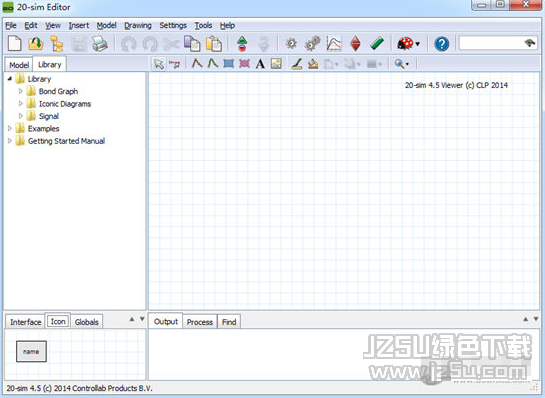Check the model with the green checkmark
This screenshot has width=545, height=398.
pos(377,44)
